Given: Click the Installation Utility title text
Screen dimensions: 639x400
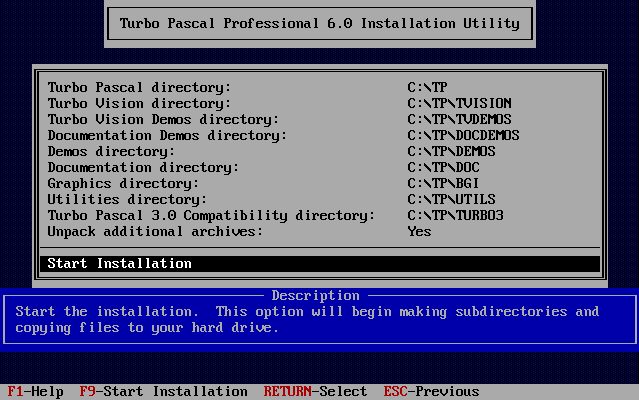Looking at the screenshot, I should click(320, 23).
